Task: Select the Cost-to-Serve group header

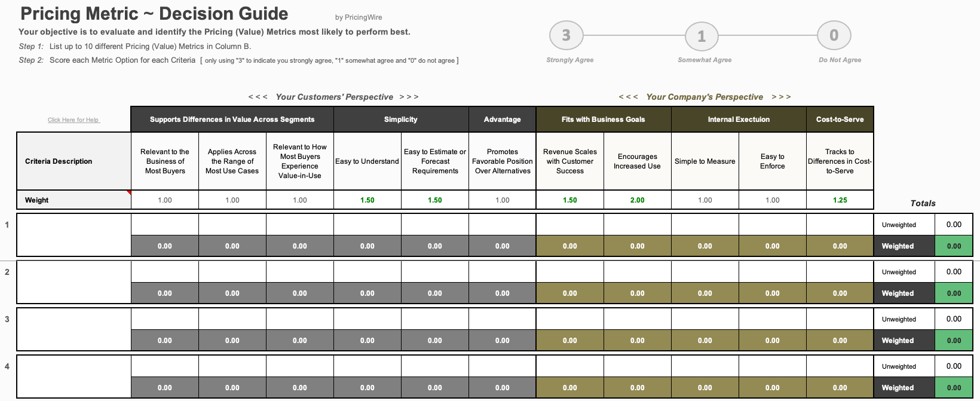Action: coord(840,120)
